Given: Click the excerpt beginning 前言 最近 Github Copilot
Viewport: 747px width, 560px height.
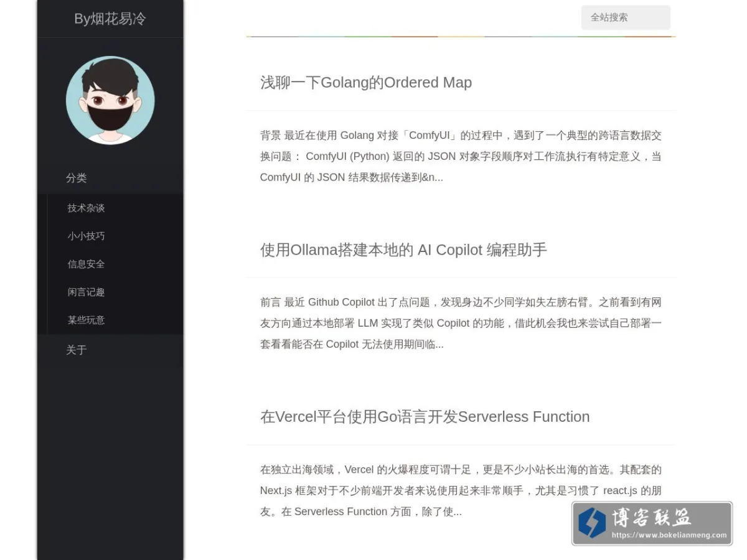Looking at the screenshot, I should pos(461,323).
